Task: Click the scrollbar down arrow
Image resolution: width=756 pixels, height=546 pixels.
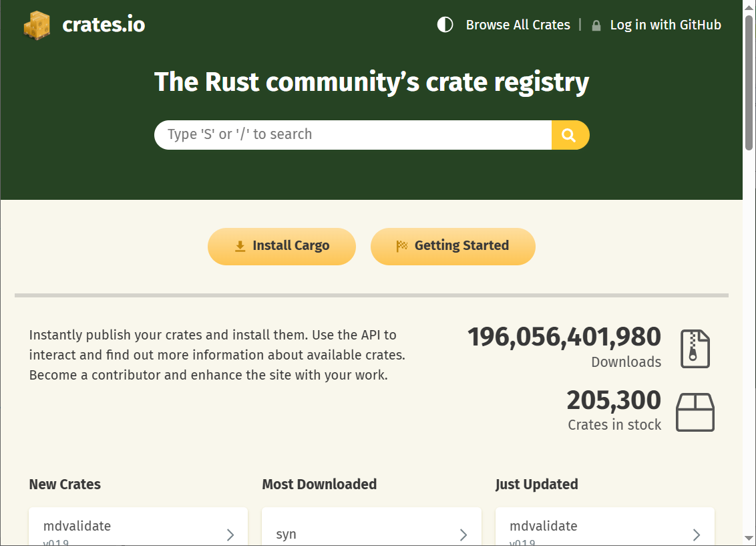Action: [749, 539]
